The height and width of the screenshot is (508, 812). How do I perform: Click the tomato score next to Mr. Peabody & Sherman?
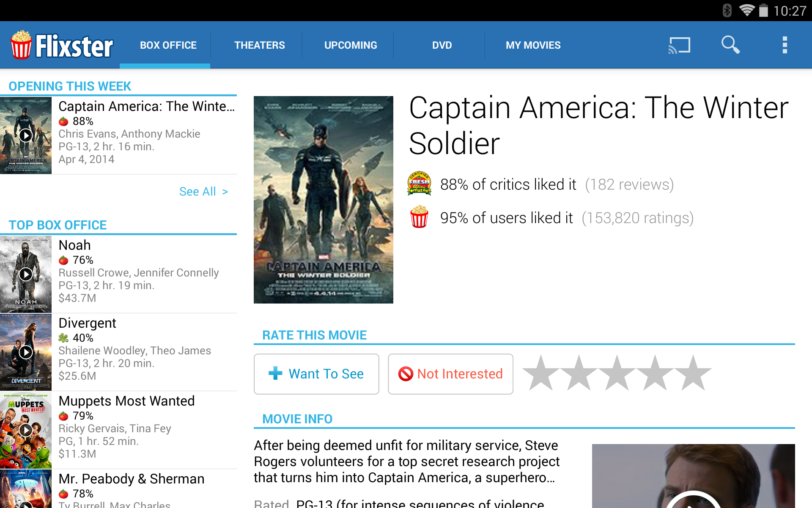(64, 493)
